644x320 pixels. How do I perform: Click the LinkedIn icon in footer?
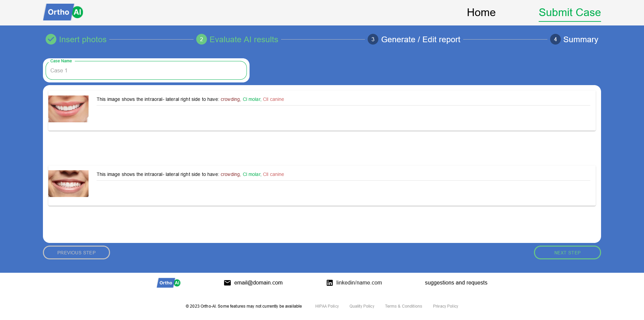click(x=330, y=283)
